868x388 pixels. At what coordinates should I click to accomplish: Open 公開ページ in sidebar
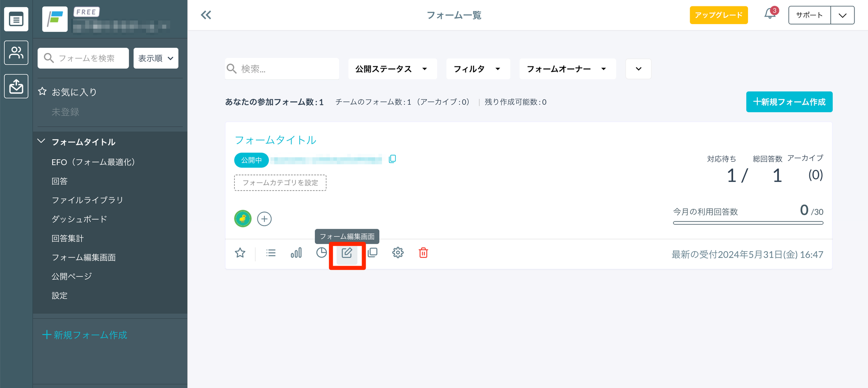pyautogui.click(x=72, y=277)
